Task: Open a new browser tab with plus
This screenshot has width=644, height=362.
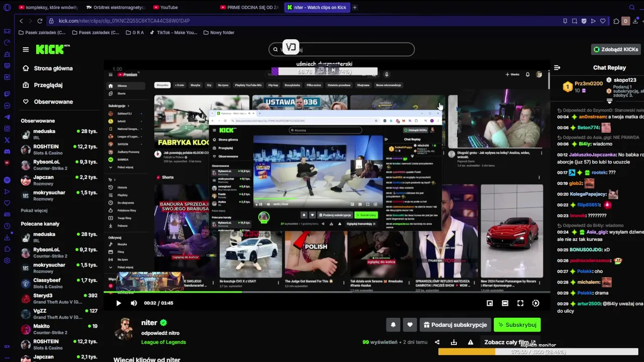Action: pos(355,8)
